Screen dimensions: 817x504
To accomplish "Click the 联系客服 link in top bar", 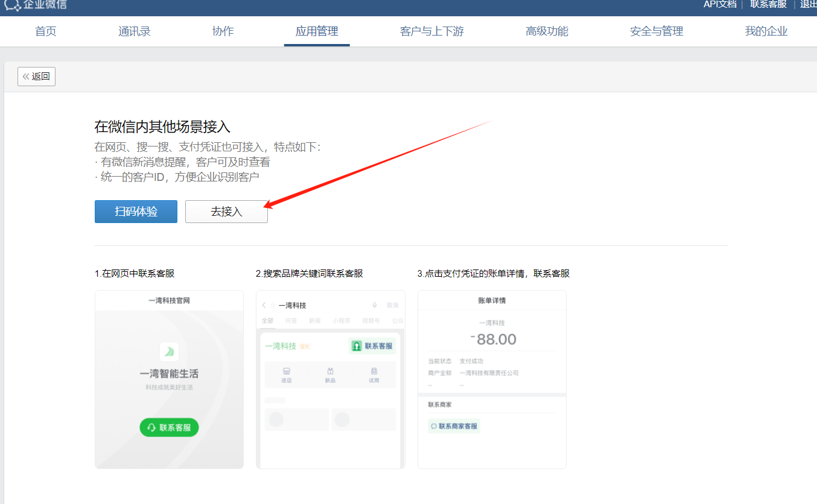I will point(768,4).
